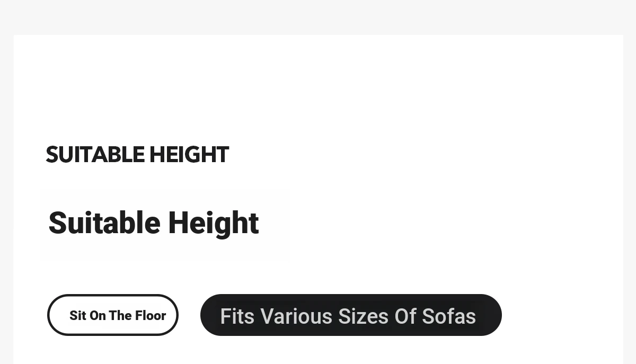Click "Height" in the large title-case title
This screenshot has height=364, width=636.
(x=214, y=224)
